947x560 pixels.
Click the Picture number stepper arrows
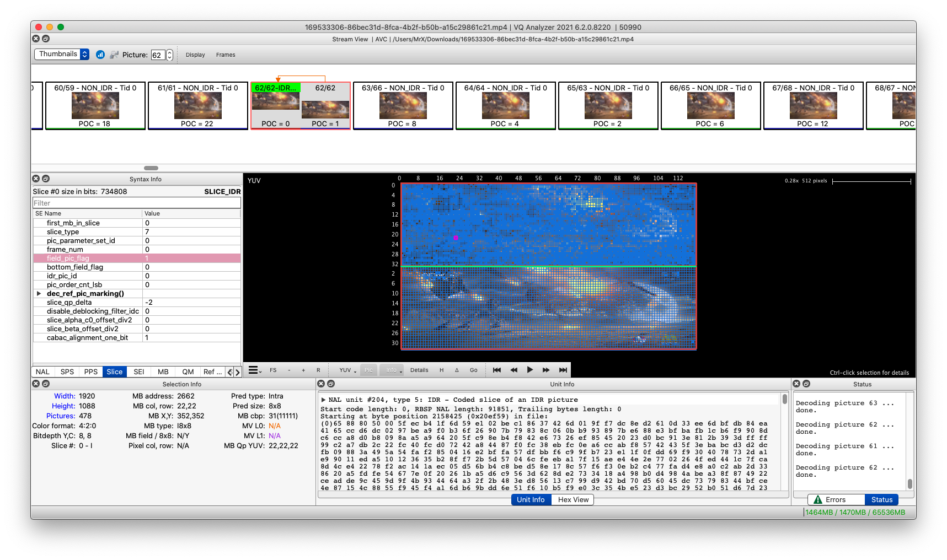pyautogui.click(x=170, y=55)
